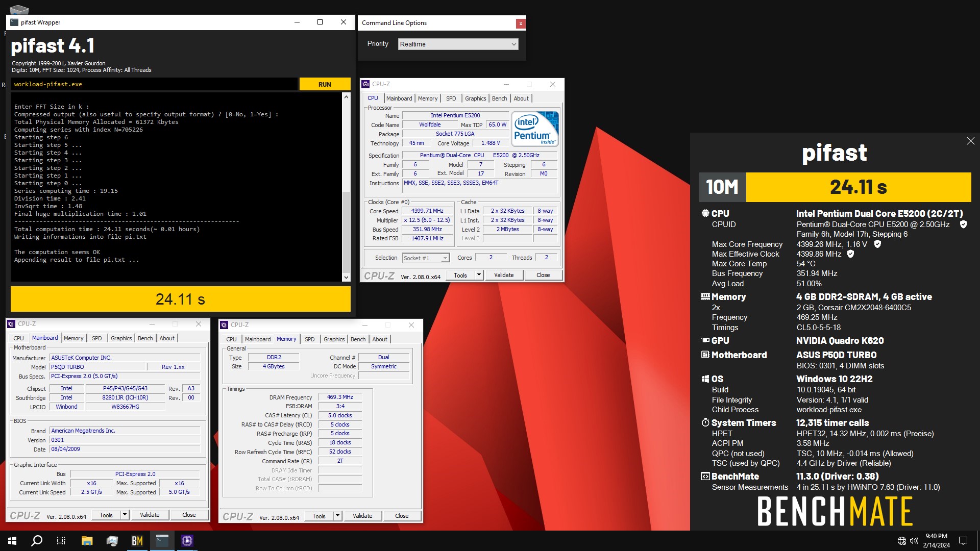Screen dimensions: 980x551
Task: Click the network globe tray icon
Action: [x=902, y=541]
